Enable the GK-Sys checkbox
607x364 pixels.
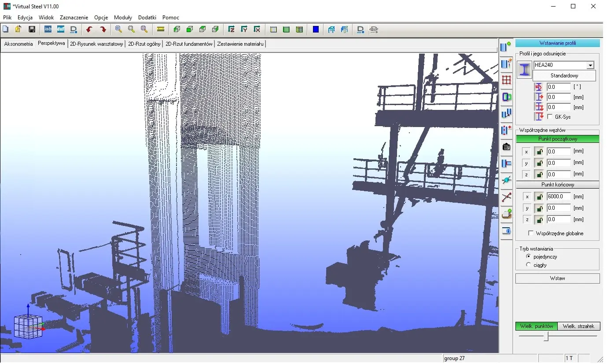coord(550,117)
